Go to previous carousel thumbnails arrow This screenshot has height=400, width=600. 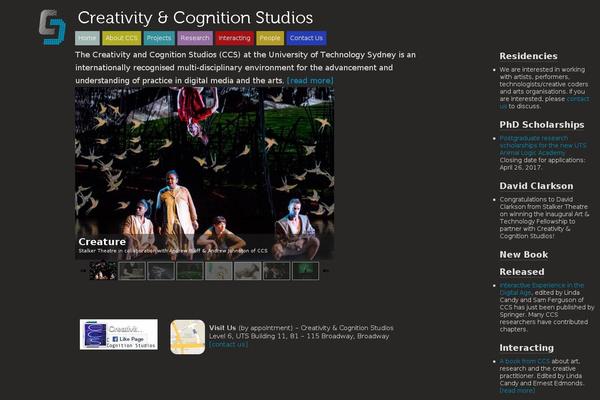[83, 271]
